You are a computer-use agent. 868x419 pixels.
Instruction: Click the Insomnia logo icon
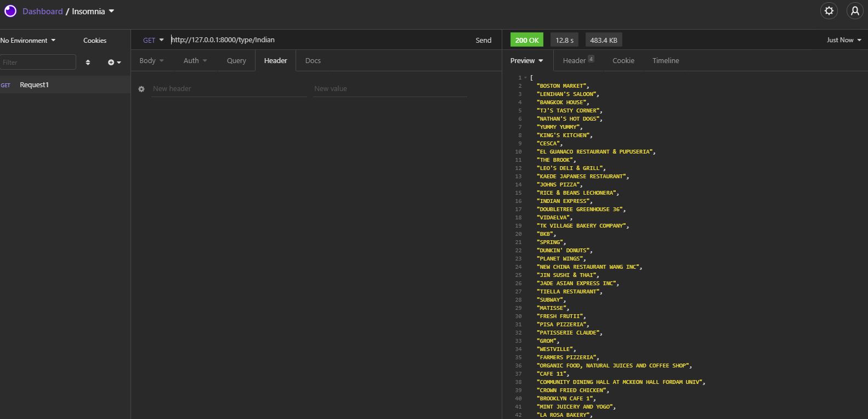pyautogui.click(x=10, y=11)
